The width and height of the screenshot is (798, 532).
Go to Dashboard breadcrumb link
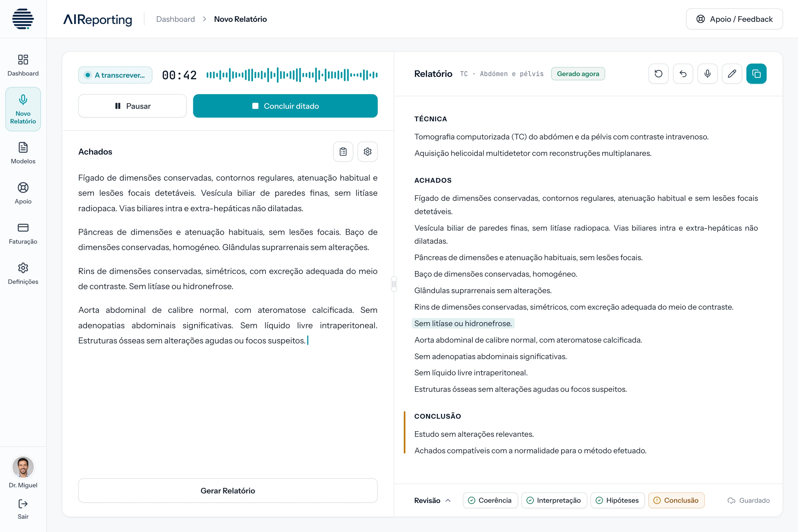pos(175,19)
